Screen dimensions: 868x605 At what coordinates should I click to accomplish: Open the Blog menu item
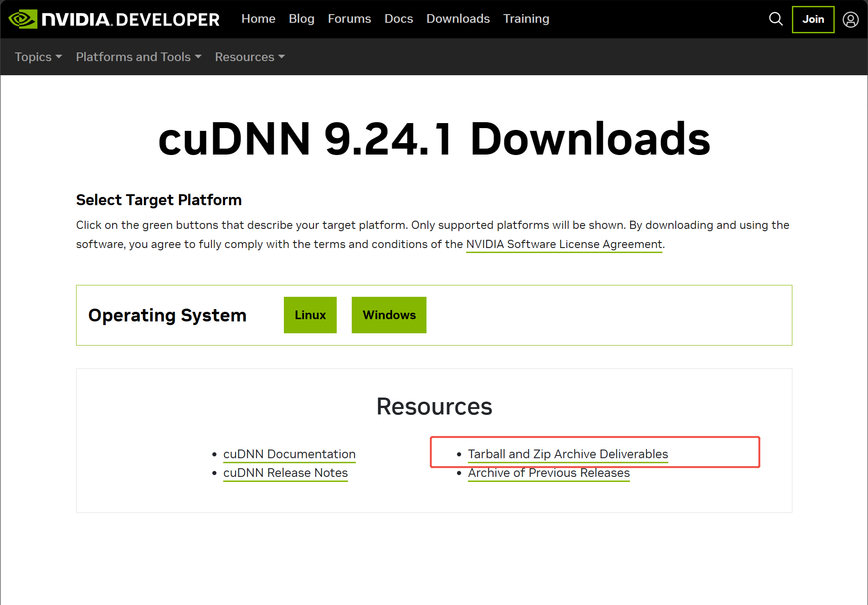(302, 19)
